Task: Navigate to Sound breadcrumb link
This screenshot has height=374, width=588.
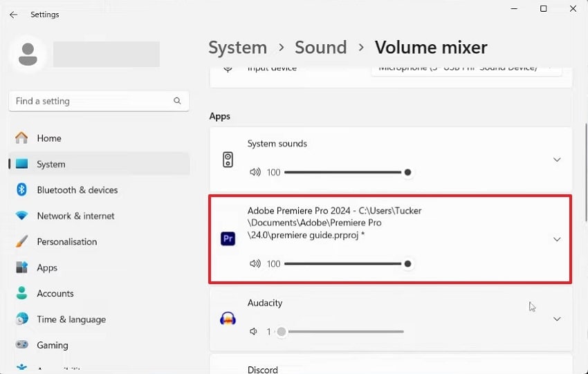Action: tap(320, 48)
